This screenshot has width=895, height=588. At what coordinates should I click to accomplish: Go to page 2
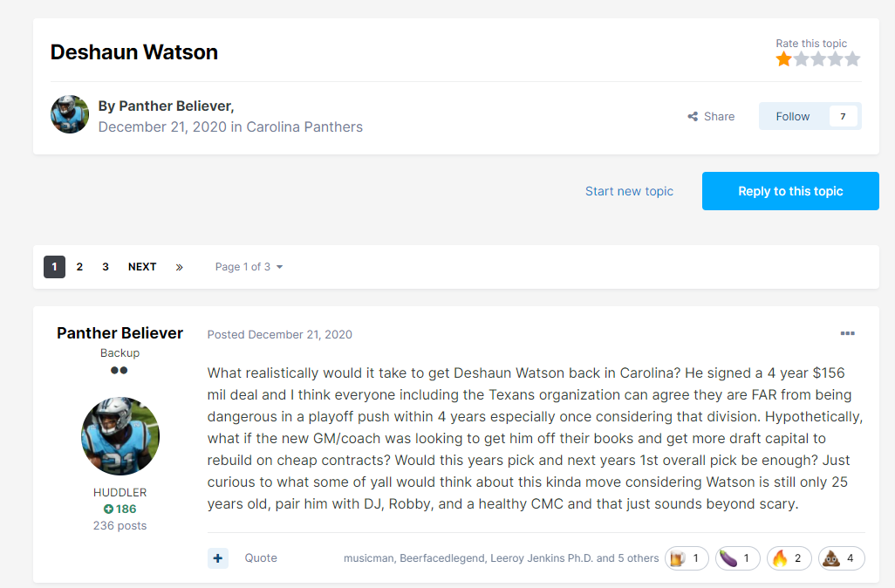(x=79, y=267)
